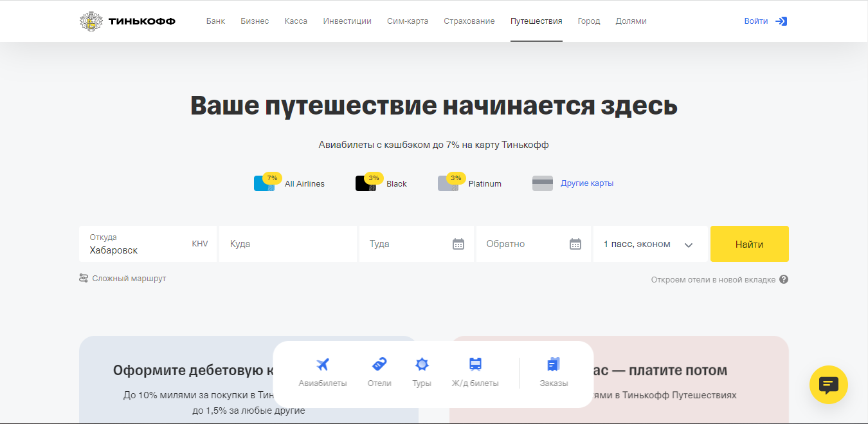Select the Туры sun icon
Screen dimensions: 868x424
pos(422,364)
